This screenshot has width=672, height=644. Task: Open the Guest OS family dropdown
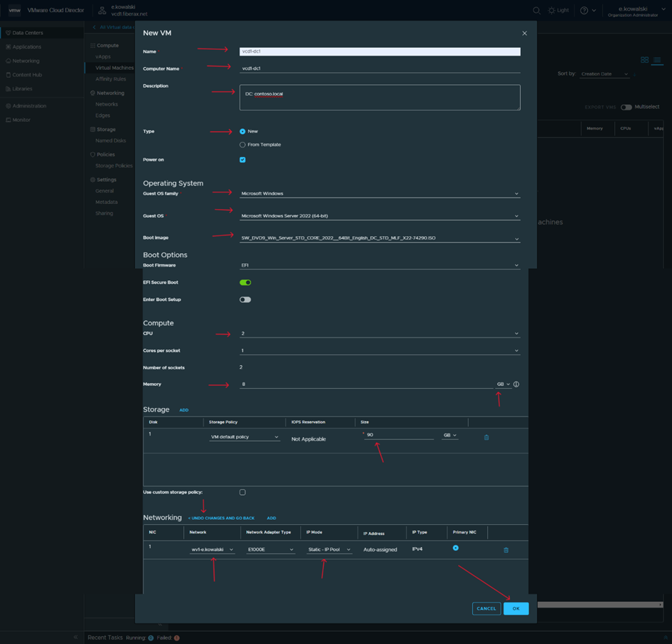click(380, 194)
